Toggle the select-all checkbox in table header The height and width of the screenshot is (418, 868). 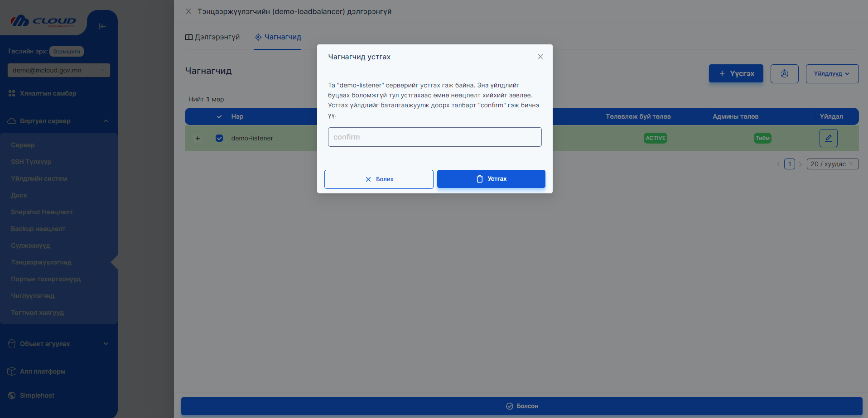coord(219,116)
